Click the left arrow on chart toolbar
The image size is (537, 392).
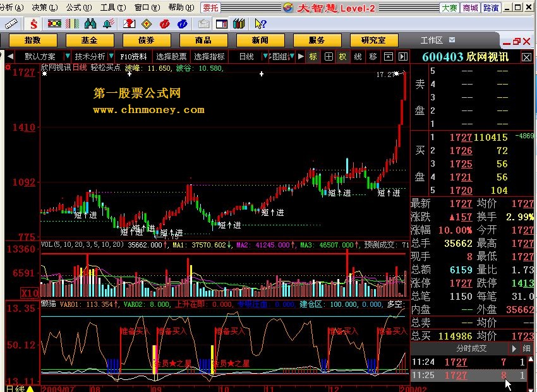(10, 56)
